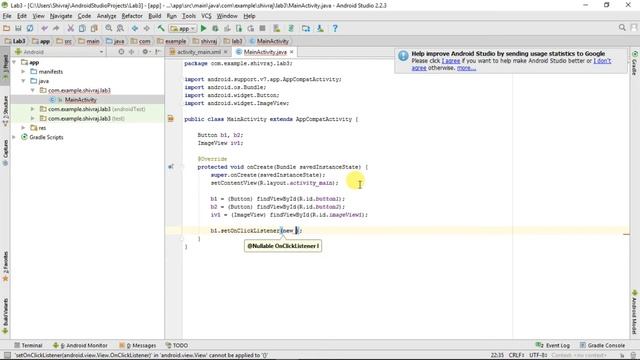Run the app with green play icon
640x360 pixels.
(x=203, y=28)
